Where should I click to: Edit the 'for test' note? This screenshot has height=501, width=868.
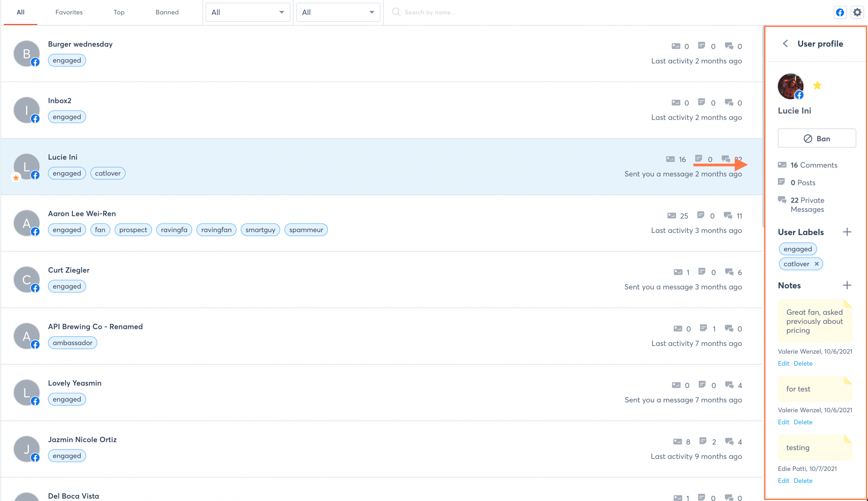(x=783, y=422)
